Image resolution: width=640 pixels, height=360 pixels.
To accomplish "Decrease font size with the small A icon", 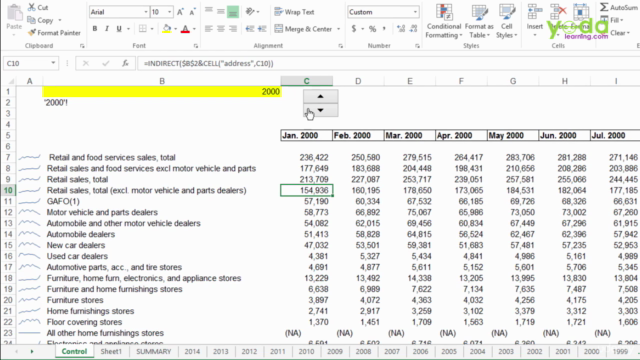I will (x=192, y=12).
